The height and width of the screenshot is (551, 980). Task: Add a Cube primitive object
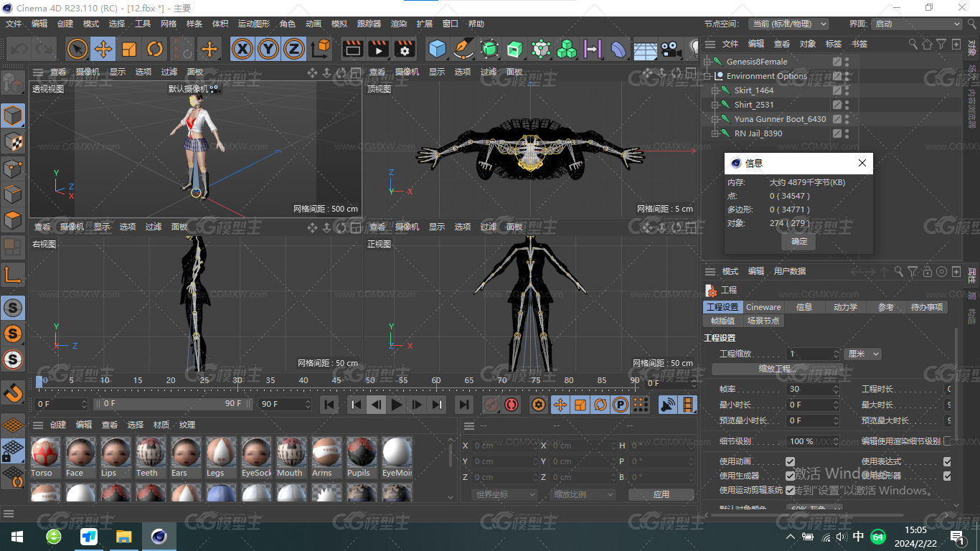pos(437,49)
